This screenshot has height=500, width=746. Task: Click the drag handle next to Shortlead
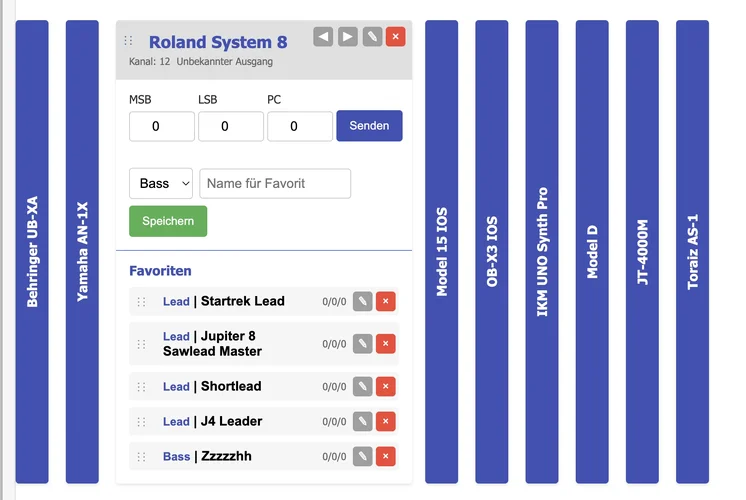click(141, 387)
